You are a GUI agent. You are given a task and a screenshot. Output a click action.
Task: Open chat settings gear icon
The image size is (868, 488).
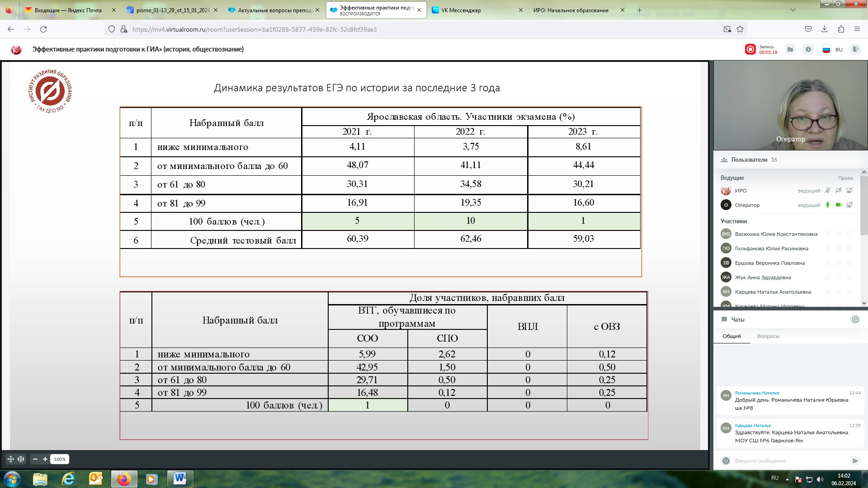coord(855,319)
